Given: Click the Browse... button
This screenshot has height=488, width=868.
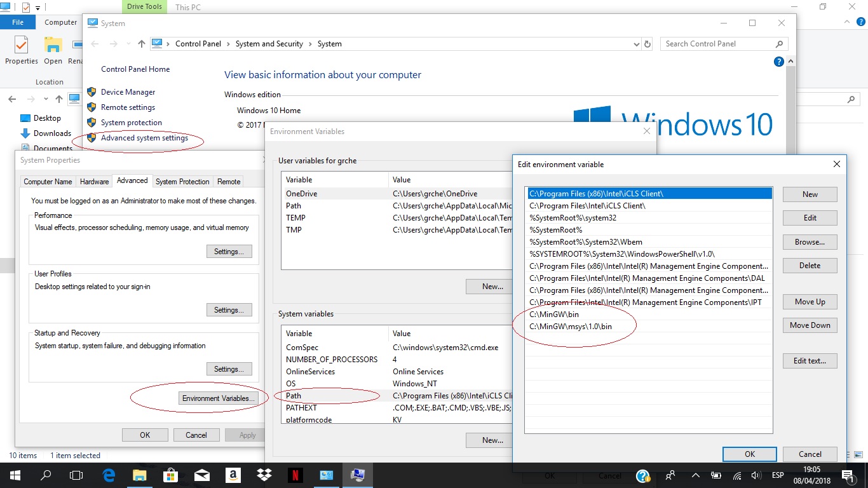Looking at the screenshot, I should [x=810, y=242].
